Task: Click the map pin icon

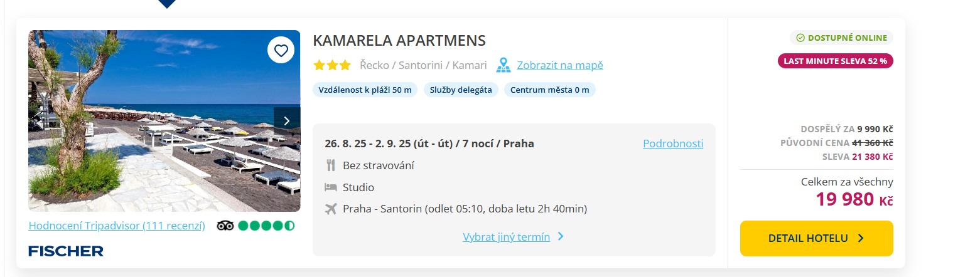Action: point(503,65)
